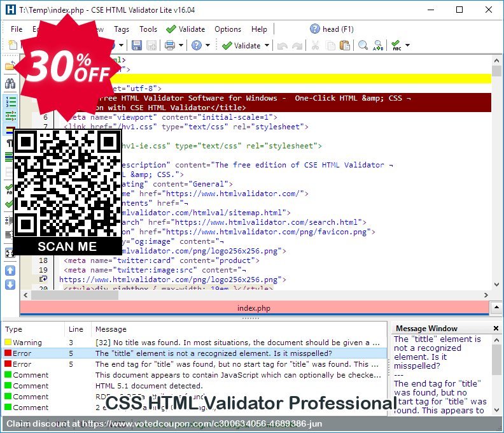Click the red Error swatch in second row
The width and height of the screenshot is (504, 433).
pos(8,353)
